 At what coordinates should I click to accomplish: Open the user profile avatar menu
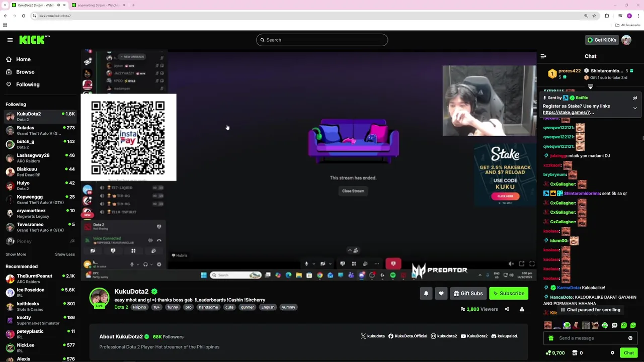(626, 40)
